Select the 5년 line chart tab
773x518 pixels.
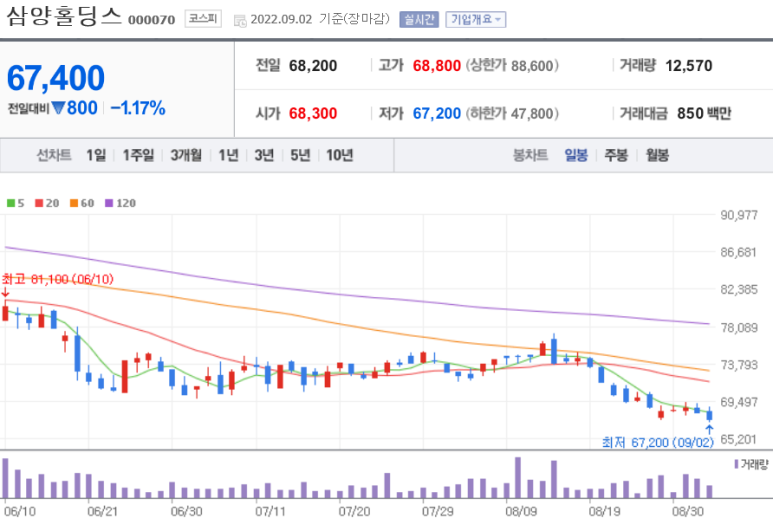point(300,155)
